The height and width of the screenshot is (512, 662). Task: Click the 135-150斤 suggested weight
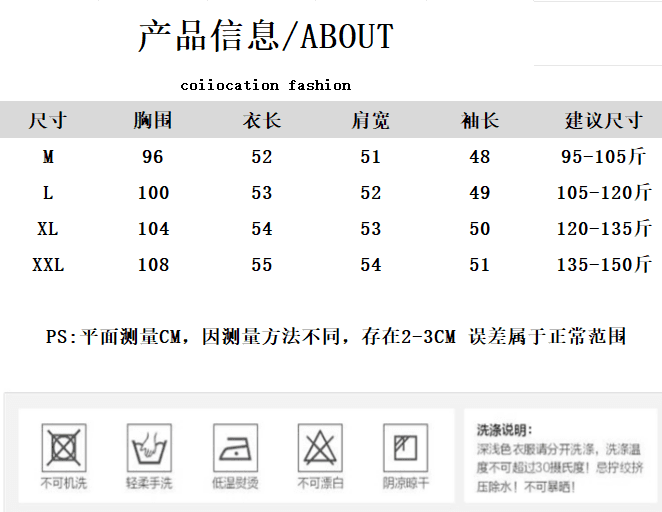click(x=604, y=265)
